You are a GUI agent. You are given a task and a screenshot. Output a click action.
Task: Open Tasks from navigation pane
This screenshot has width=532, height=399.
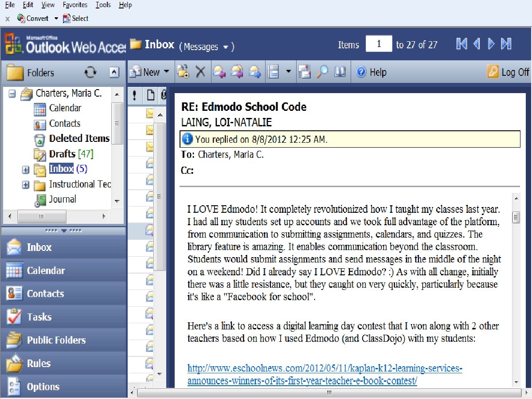point(63,317)
